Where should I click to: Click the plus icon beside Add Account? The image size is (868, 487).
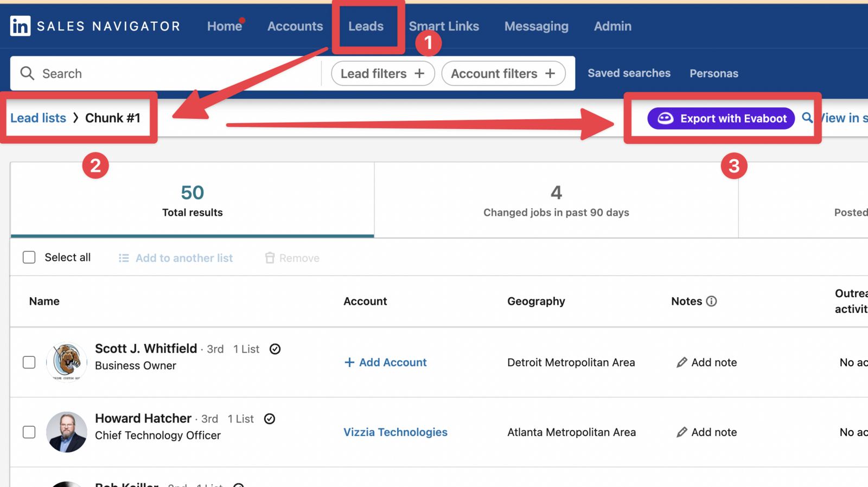pos(349,362)
